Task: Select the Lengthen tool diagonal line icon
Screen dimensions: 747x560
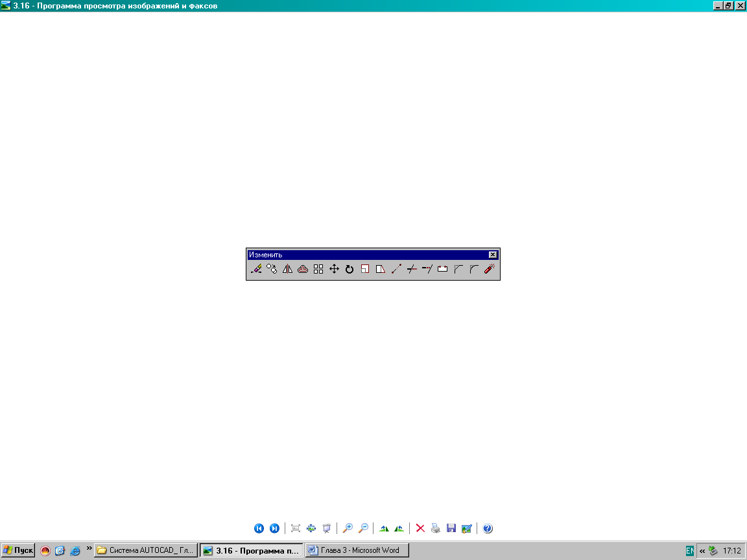Action: click(x=396, y=269)
